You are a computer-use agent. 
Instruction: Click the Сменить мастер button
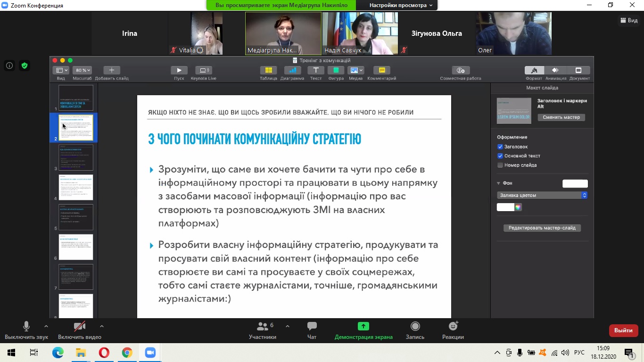[561, 117]
